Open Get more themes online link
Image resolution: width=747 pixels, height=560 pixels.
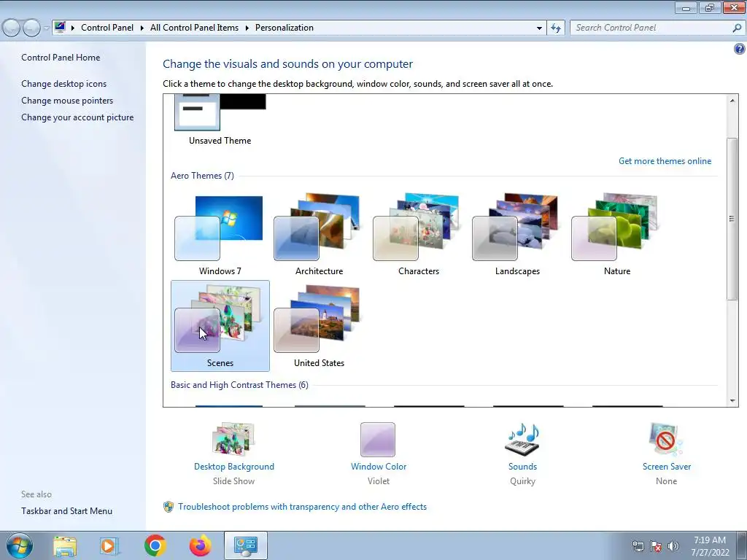coord(665,161)
